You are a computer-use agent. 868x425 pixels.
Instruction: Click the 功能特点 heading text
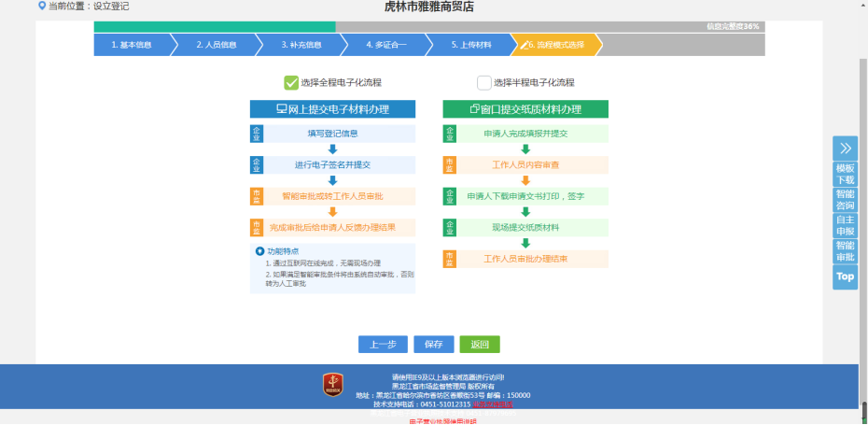click(284, 251)
